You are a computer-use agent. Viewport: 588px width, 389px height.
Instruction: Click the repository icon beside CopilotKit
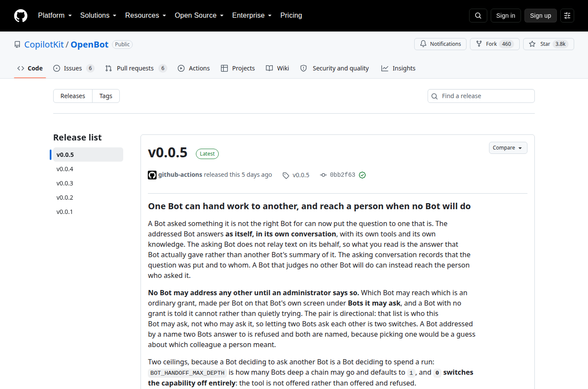click(x=17, y=45)
